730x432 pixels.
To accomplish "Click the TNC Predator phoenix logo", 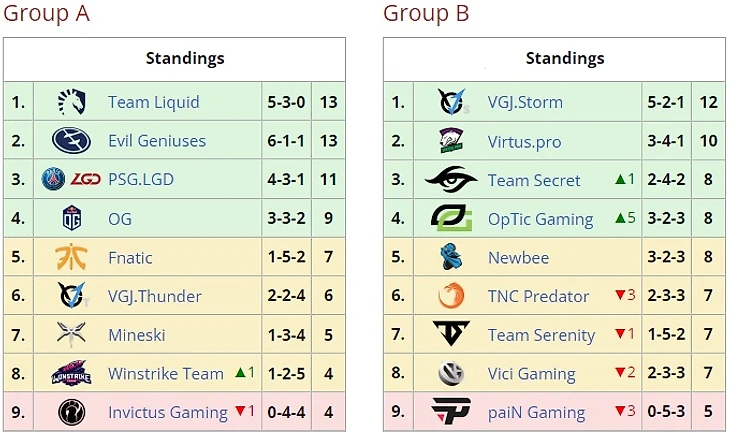I will [451, 295].
